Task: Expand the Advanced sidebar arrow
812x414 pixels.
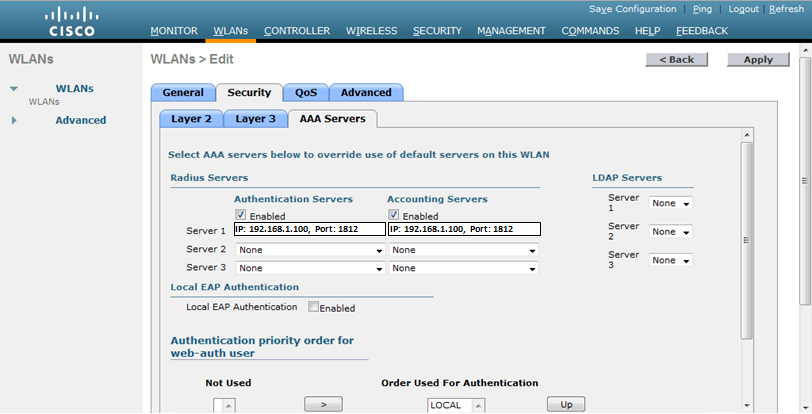Action: pyautogui.click(x=14, y=120)
